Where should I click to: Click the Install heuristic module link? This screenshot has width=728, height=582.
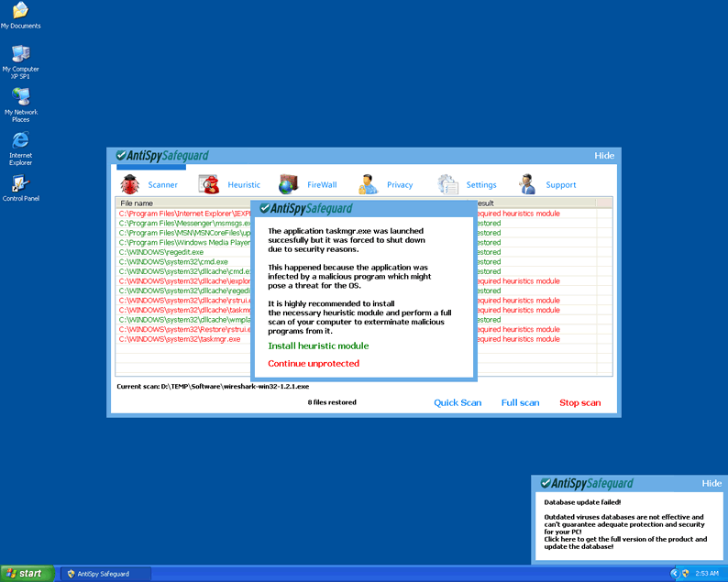[318, 346]
